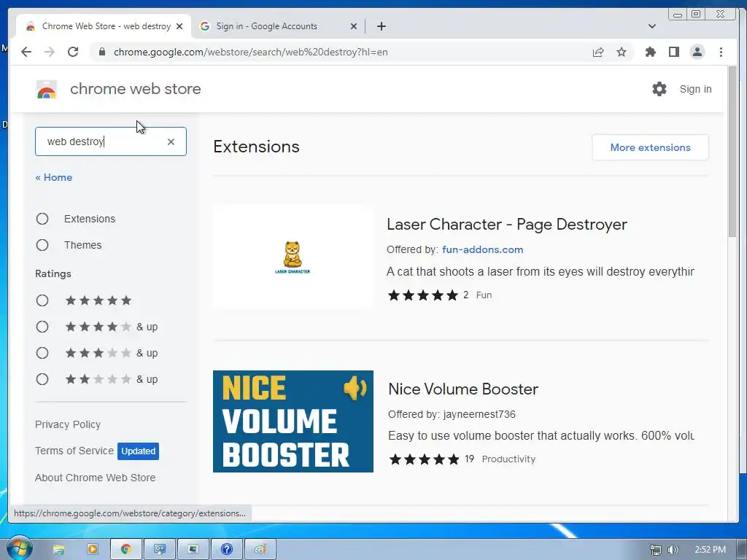Filter by five-star ratings
This screenshot has height=560, width=747.
42,300
